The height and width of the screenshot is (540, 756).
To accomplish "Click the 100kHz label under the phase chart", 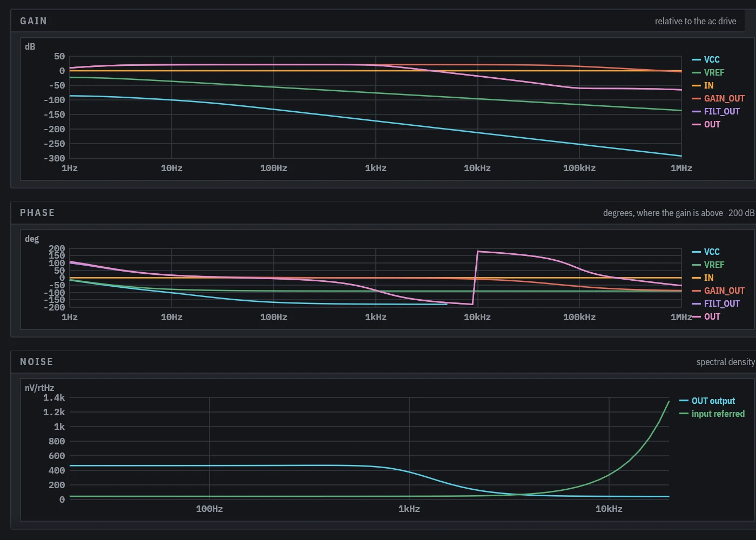I will click(579, 317).
